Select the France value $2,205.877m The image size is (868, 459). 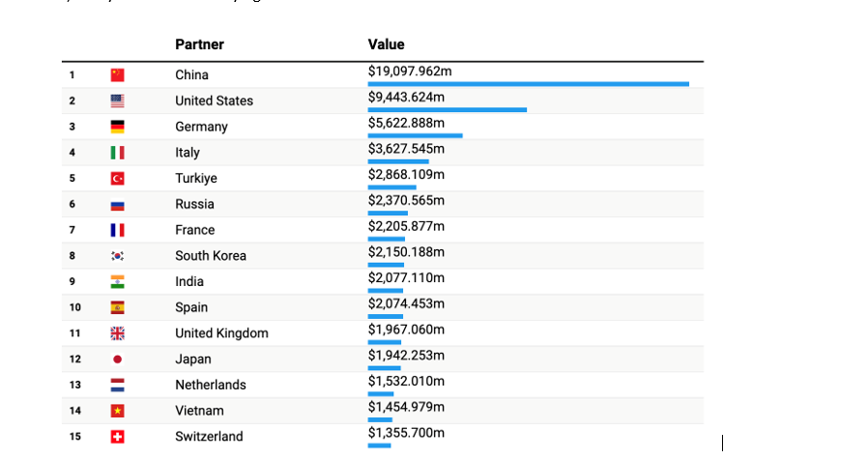click(x=406, y=226)
